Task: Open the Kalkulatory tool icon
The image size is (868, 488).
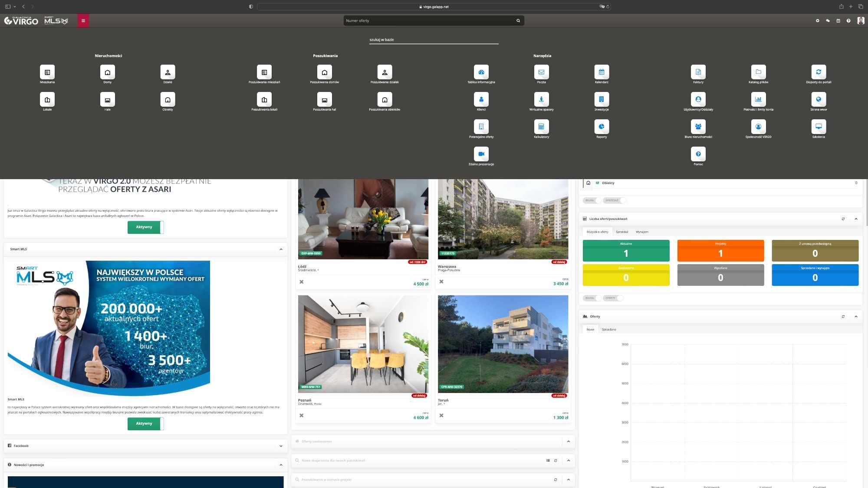Action: (x=541, y=127)
